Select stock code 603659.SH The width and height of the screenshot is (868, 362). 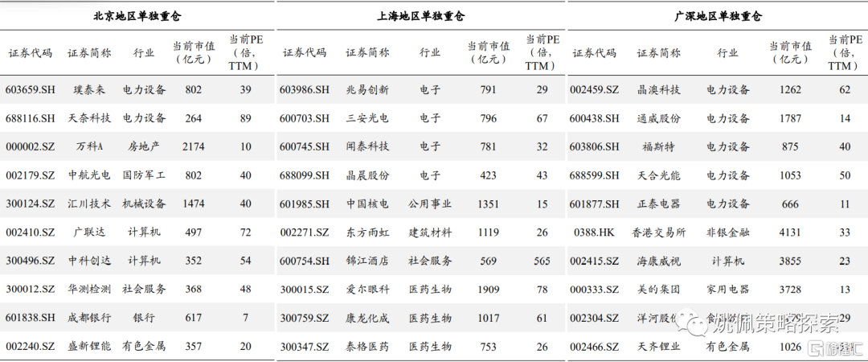point(31,89)
